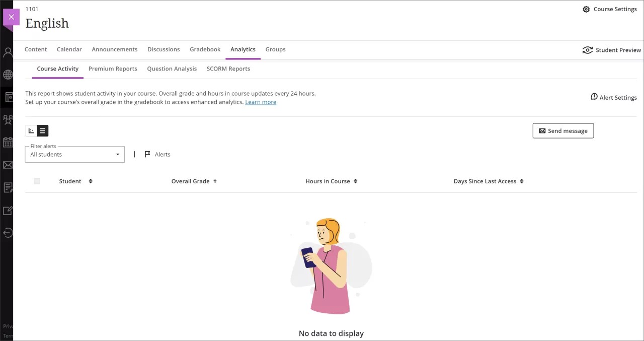Open Grades from the left sidebar
The image size is (644, 341).
8,187
